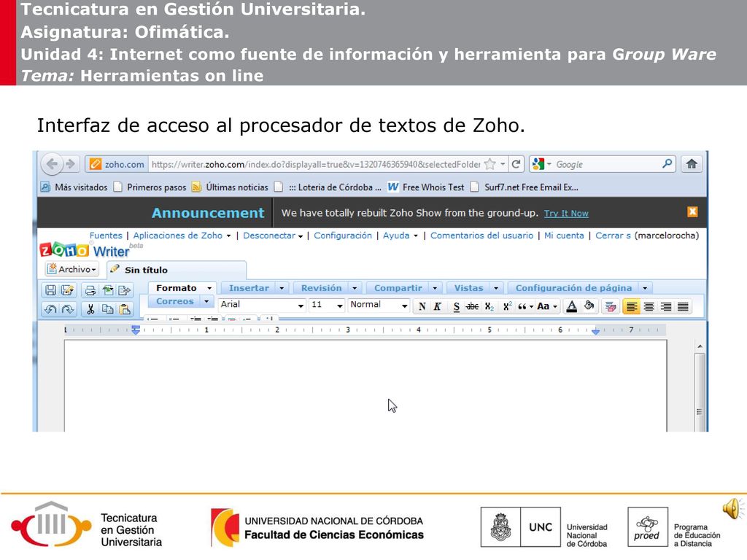Click the zoho.com site identity icon
The height and width of the screenshot is (560, 747).
coord(96,164)
